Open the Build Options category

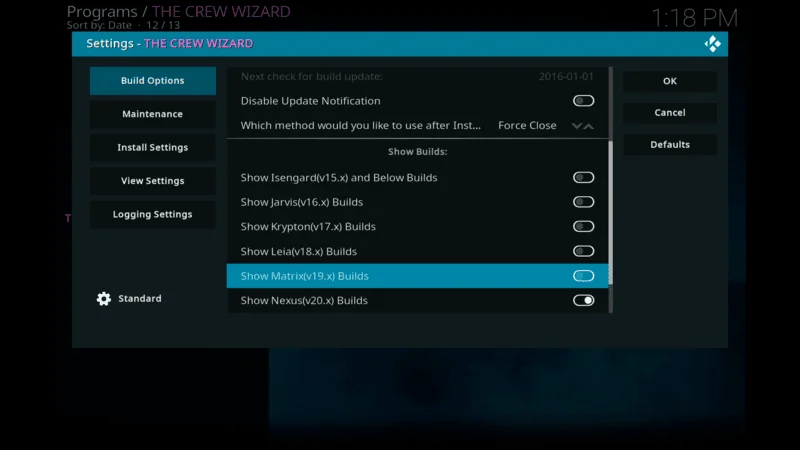[x=153, y=81]
